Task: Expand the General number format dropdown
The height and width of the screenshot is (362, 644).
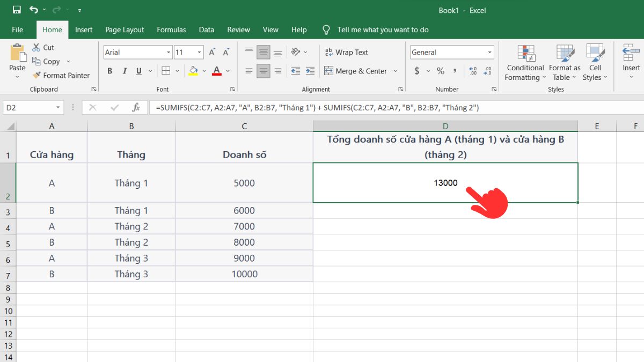Action: (x=489, y=52)
